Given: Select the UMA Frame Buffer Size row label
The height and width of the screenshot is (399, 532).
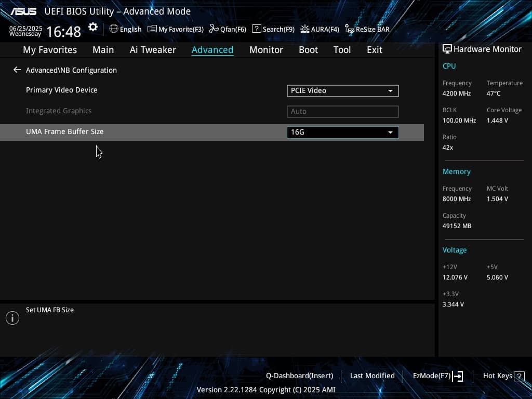Looking at the screenshot, I should 65,131.
